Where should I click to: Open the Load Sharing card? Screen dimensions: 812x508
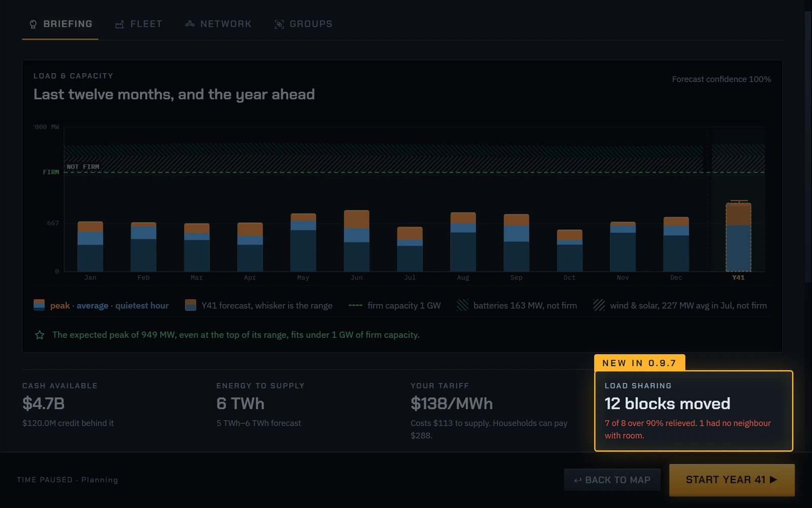pyautogui.click(x=693, y=410)
